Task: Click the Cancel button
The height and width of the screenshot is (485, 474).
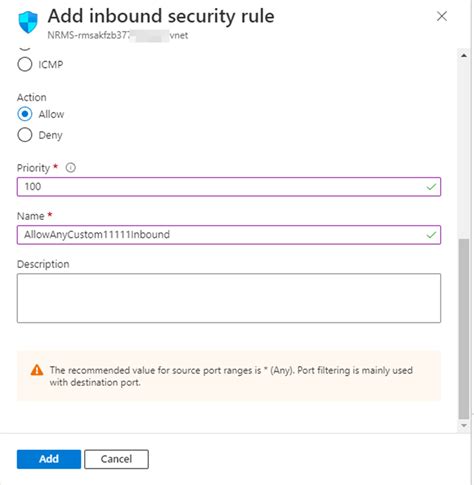Action: (x=116, y=459)
